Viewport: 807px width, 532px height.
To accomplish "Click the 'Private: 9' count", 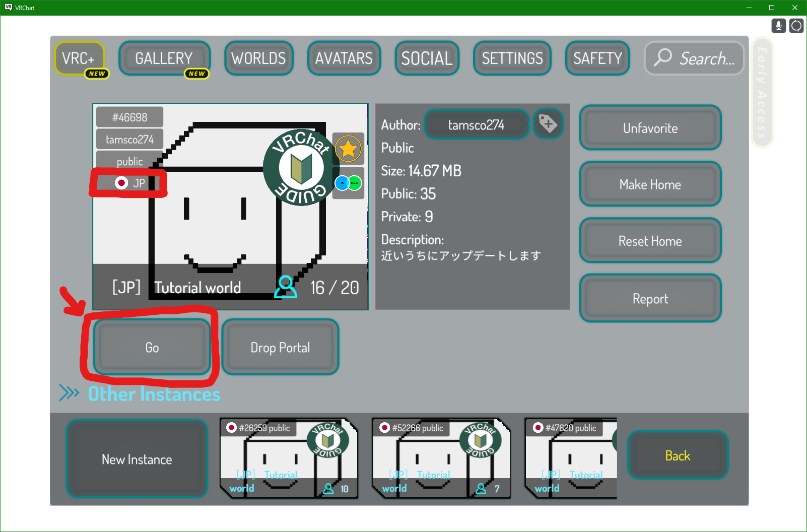I will coord(407,217).
